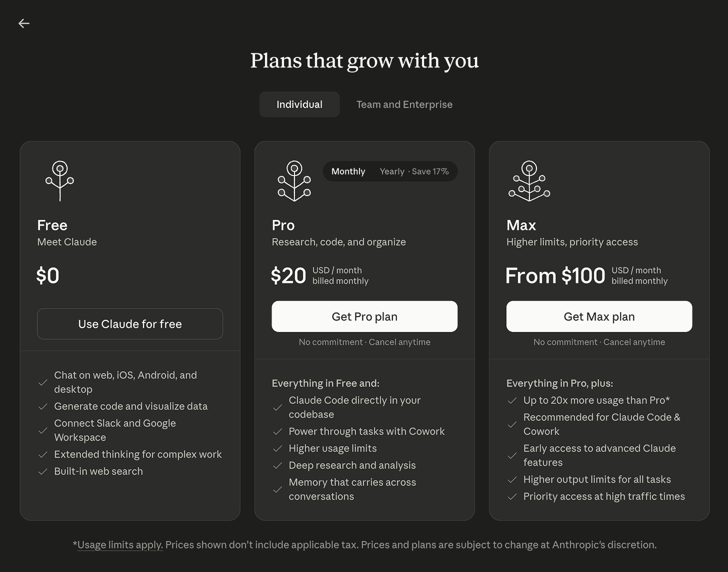Image resolution: width=728 pixels, height=572 pixels.
Task: Open the Team and Enterprise tab
Action: tap(404, 104)
